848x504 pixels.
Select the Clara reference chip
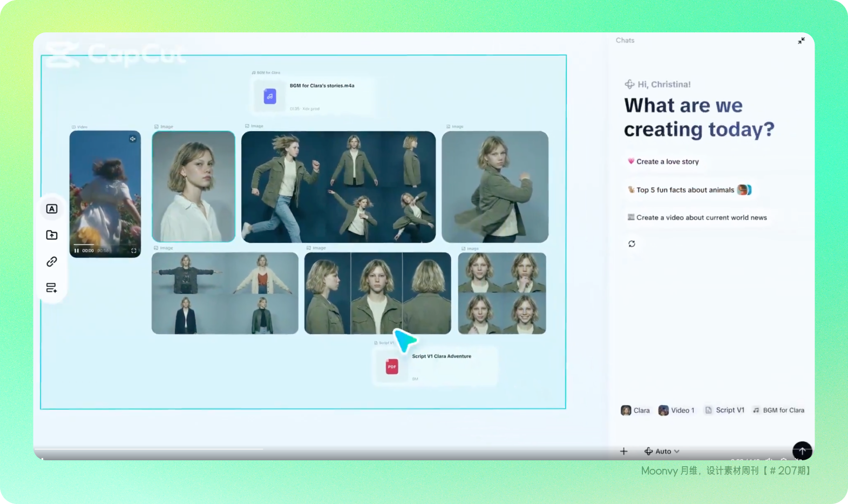pyautogui.click(x=635, y=410)
